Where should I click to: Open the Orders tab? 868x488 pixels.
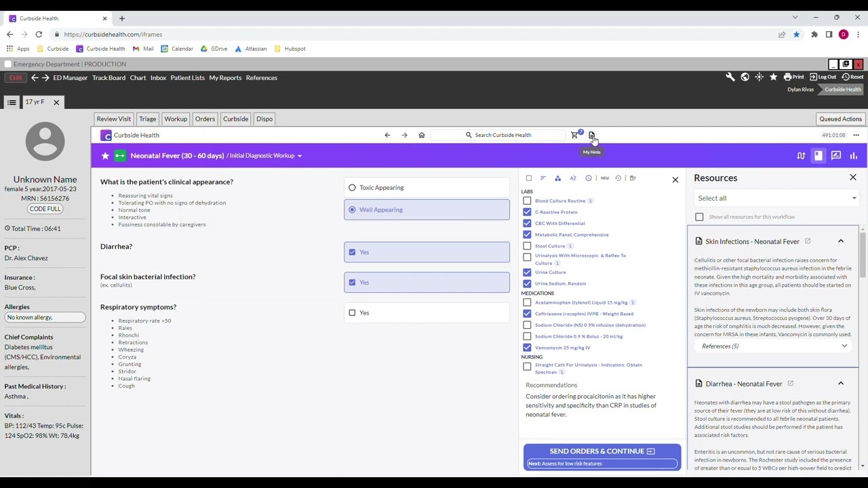pyautogui.click(x=205, y=119)
